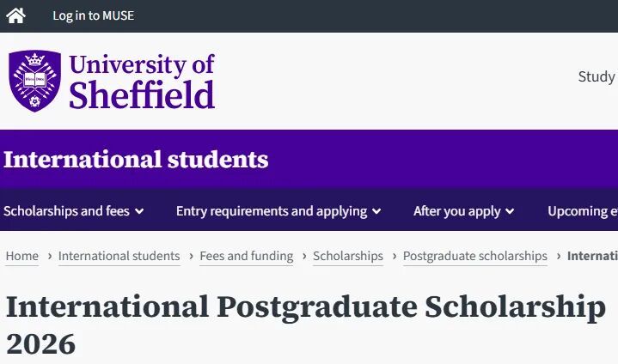Click the chevron arrow beside Entry requirements and applying
The width and height of the screenshot is (618, 364).
coord(377,212)
